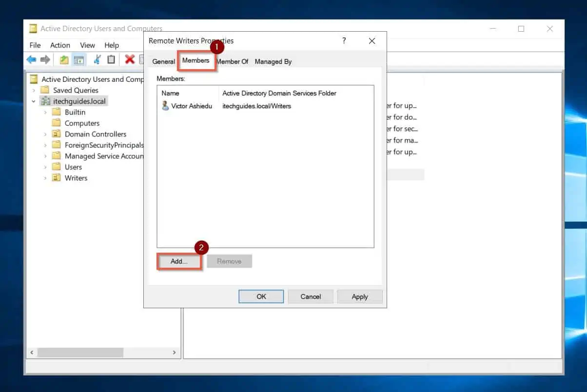Select the ForeignSecurityPrincipals tree label

point(104,145)
